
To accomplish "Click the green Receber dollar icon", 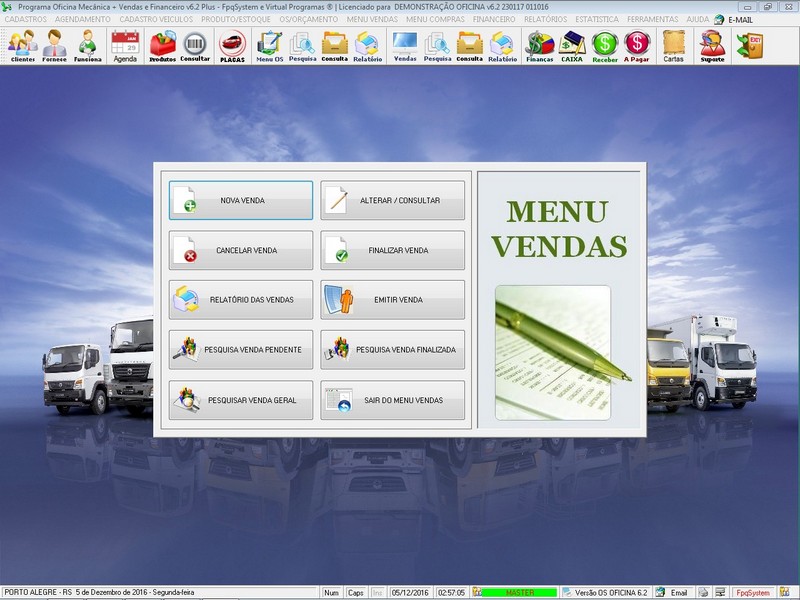I will pos(605,46).
